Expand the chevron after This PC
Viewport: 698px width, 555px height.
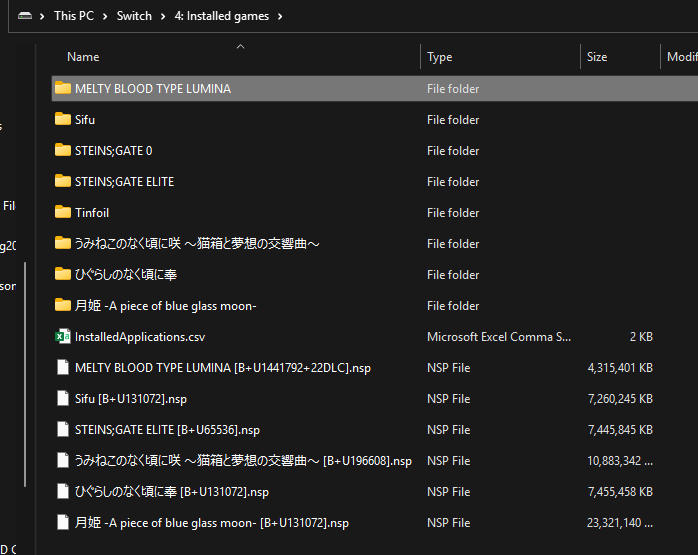point(105,16)
